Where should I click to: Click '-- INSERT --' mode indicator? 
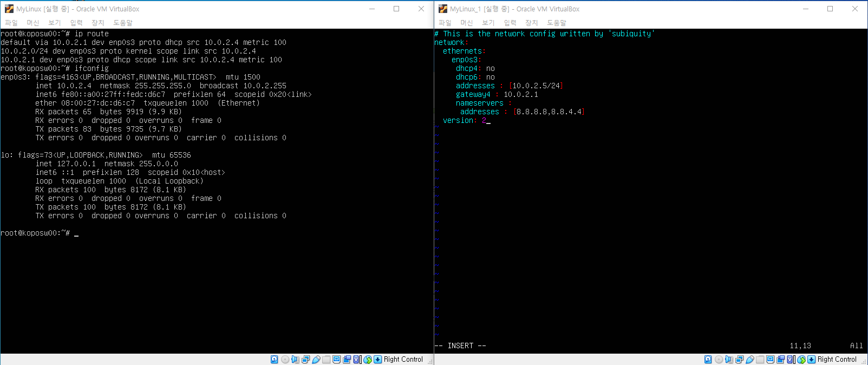[x=460, y=346]
